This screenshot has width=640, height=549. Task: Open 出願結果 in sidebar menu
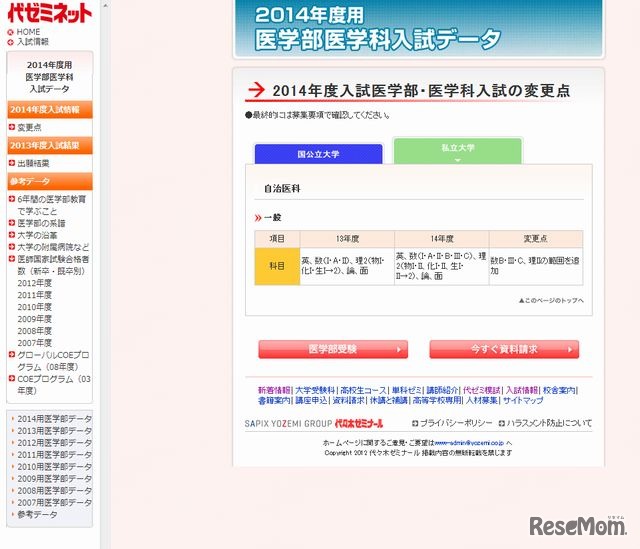(33, 163)
